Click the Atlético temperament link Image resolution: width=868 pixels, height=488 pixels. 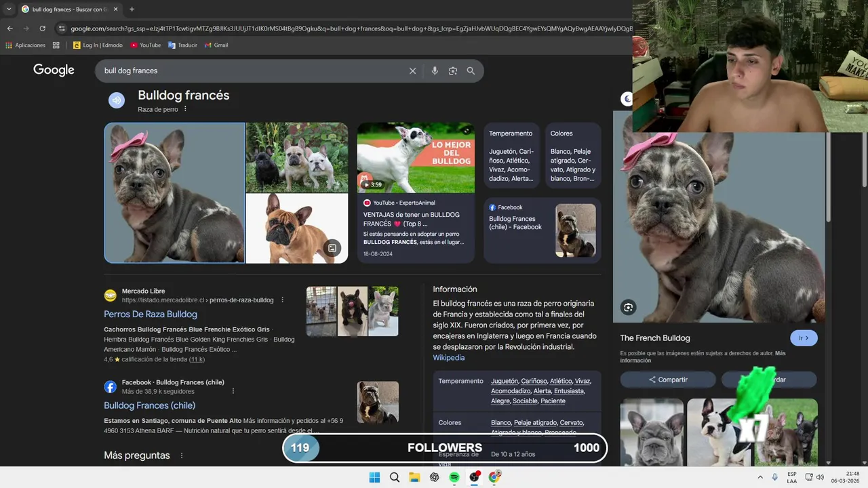tap(561, 381)
